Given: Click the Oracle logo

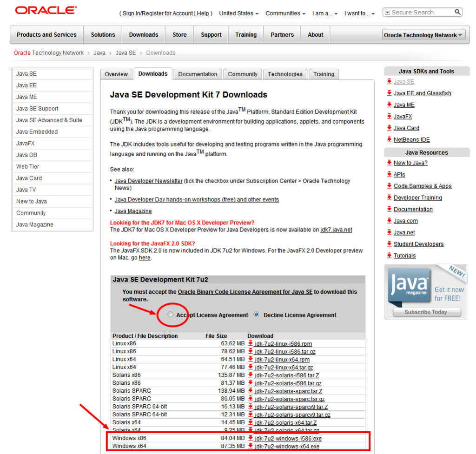Looking at the screenshot, I should click(x=46, y=10).
